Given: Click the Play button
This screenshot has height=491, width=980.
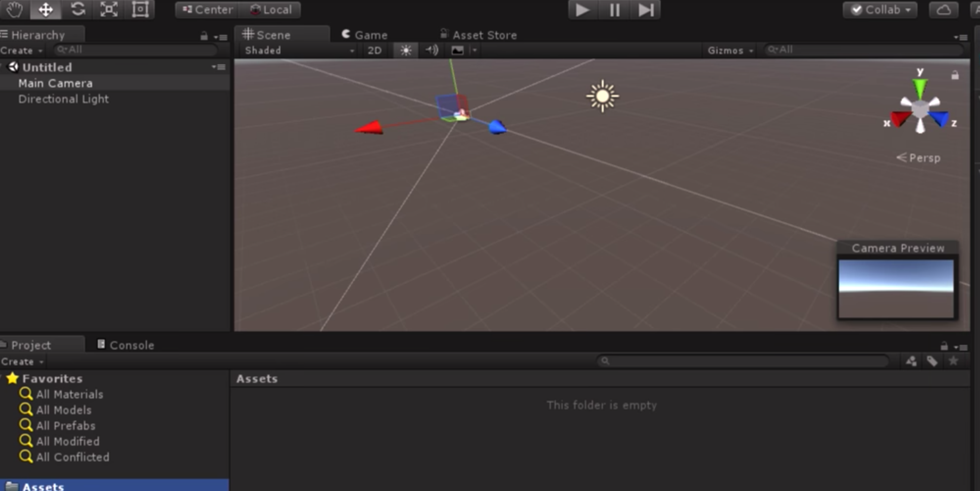Looking at the screenshot, I should pos(582,10).
